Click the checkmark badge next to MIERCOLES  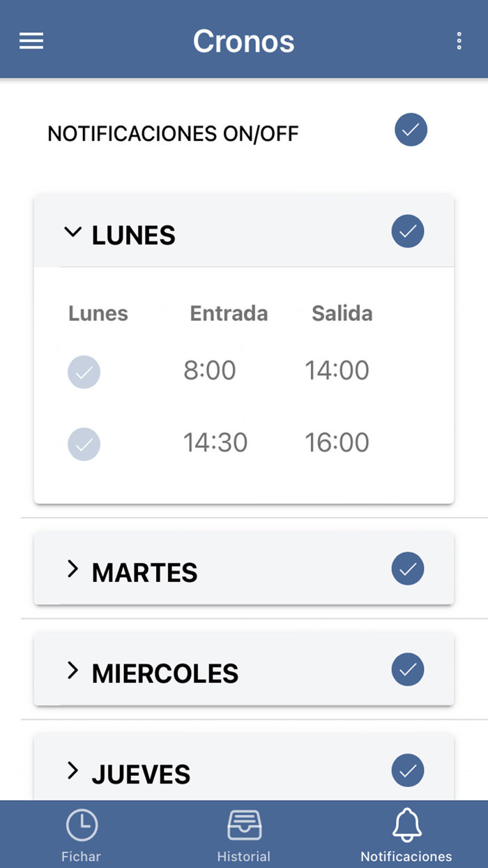(x=408, y=670)
